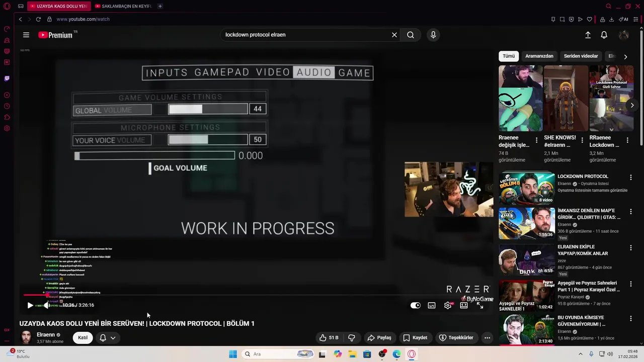The height and width of the screenshot is (362, 644).
Task: Open browser snapshot tool icon
Action: [x=562, y=19]
